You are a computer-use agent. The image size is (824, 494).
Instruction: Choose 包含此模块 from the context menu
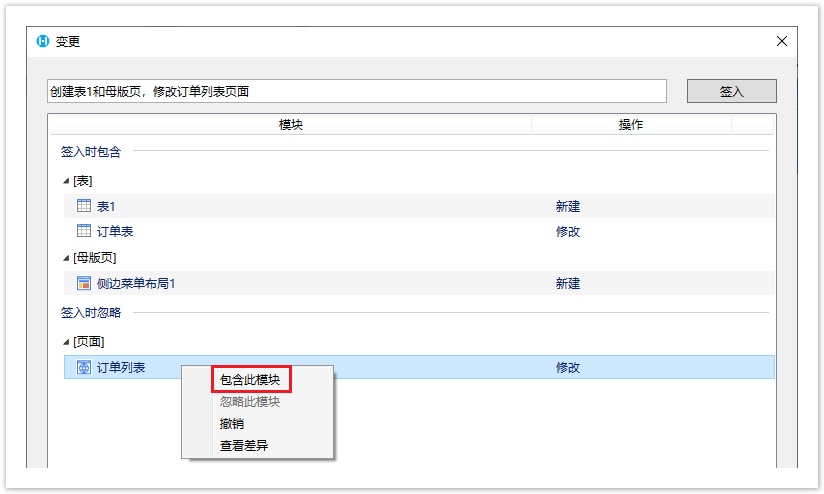250,380
